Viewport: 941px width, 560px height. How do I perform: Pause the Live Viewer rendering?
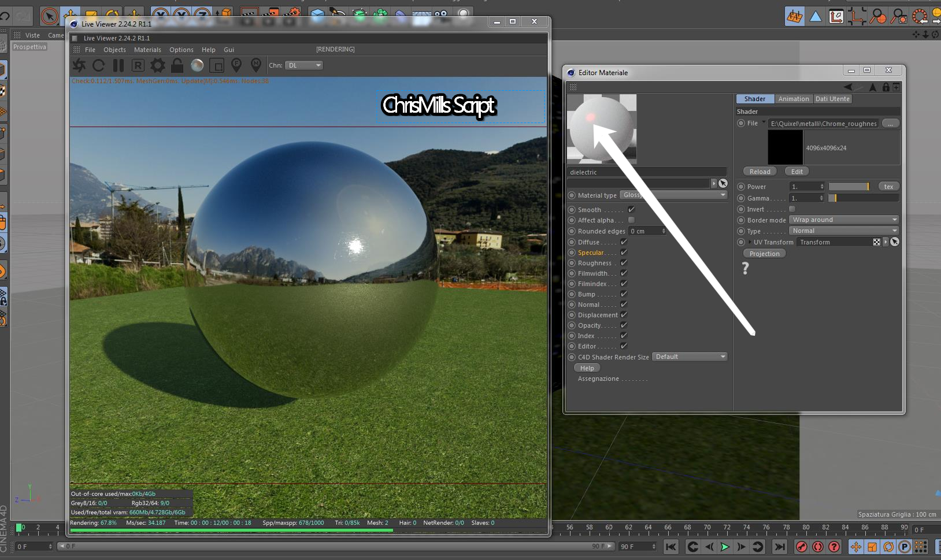coord(118,65)
